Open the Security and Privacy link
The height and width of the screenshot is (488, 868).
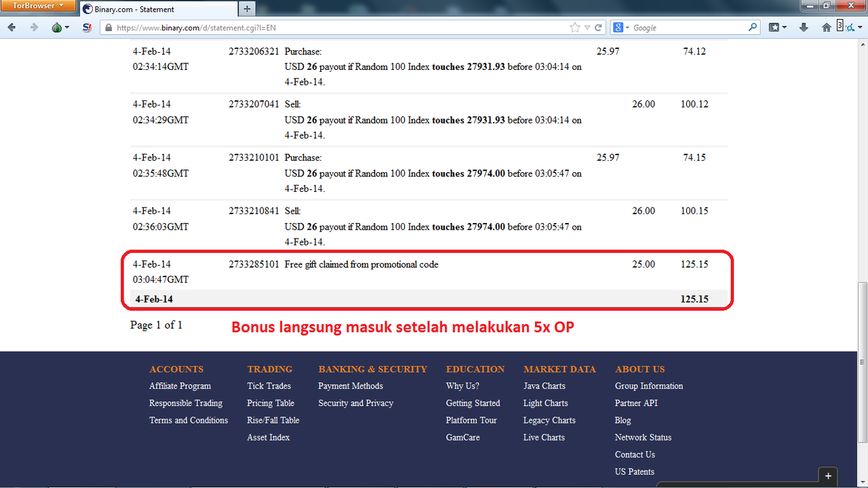[355, 403]
